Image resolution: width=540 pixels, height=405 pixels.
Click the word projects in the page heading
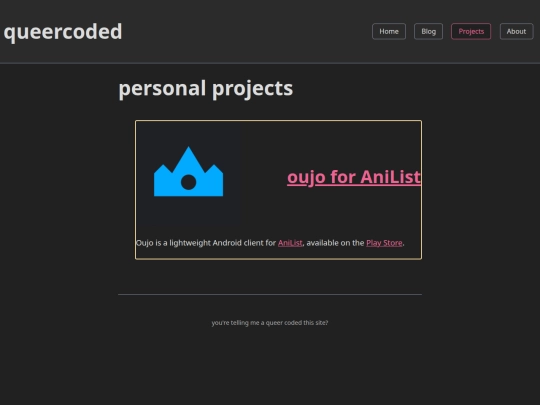[252, 89]
